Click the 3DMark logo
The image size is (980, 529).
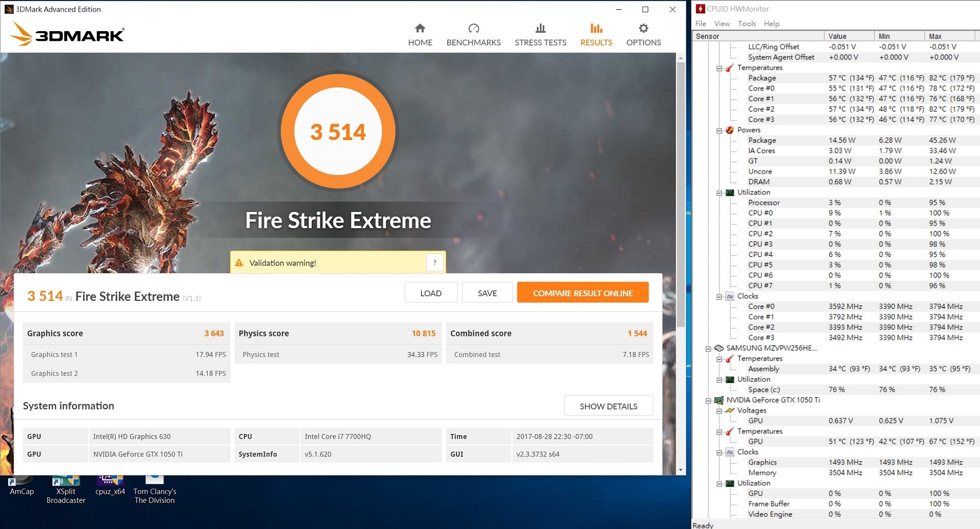click(x=67, y=34)
